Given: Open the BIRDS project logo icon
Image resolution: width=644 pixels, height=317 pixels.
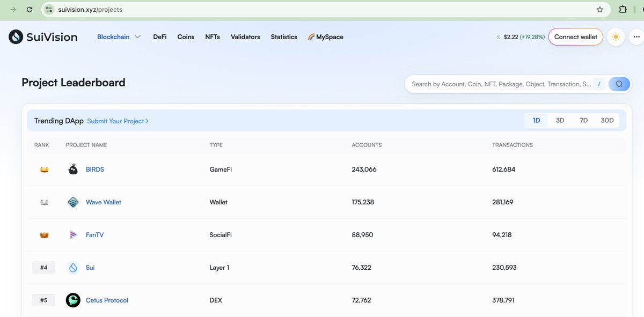Looking at the screenshot, I should tap(73, 169).
